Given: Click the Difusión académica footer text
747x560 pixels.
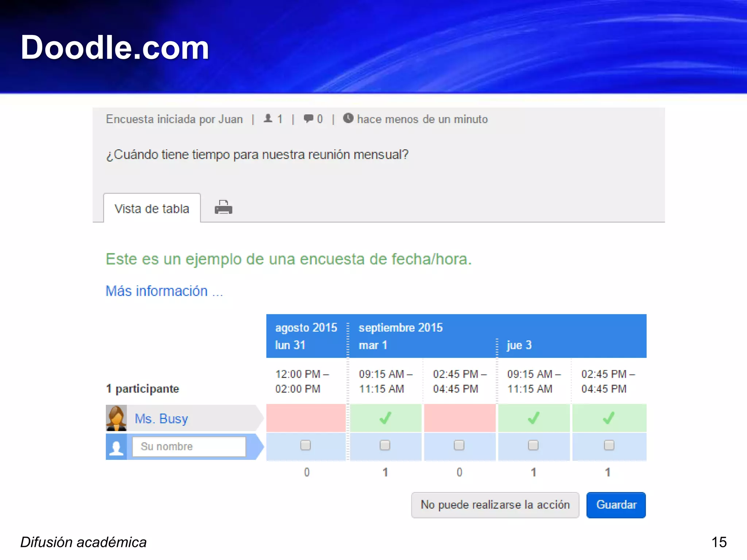Looking at the screenshot, I should (x=84, y=542).
